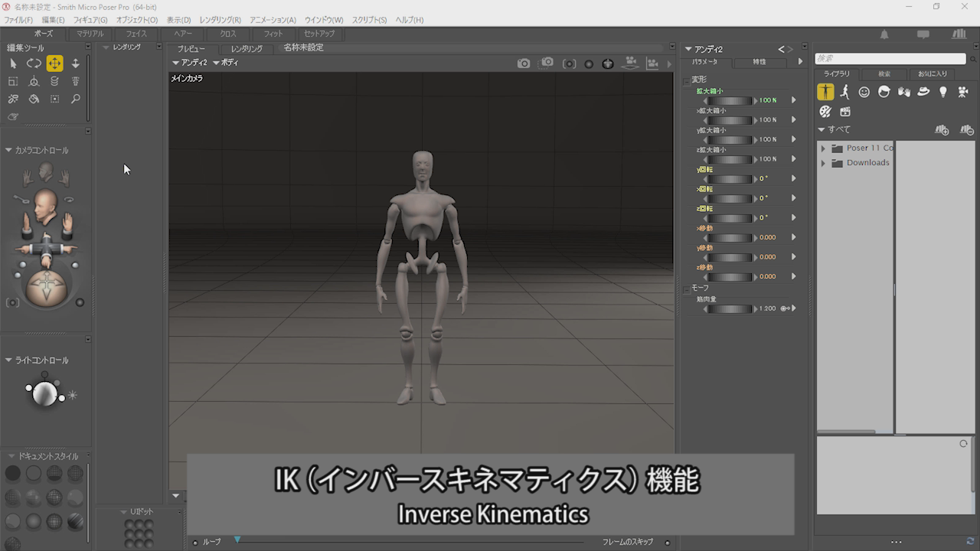Click the face camera head in Camera Controls

coord(45,205)
